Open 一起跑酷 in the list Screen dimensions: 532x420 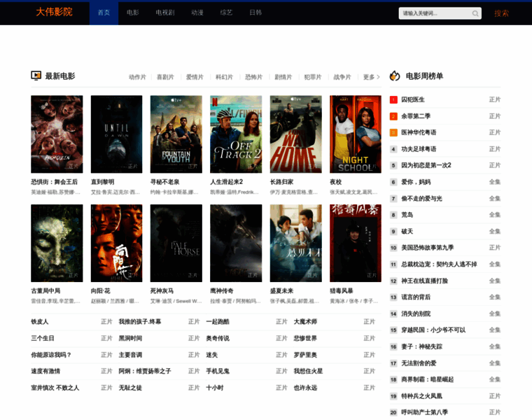(218, 321)
